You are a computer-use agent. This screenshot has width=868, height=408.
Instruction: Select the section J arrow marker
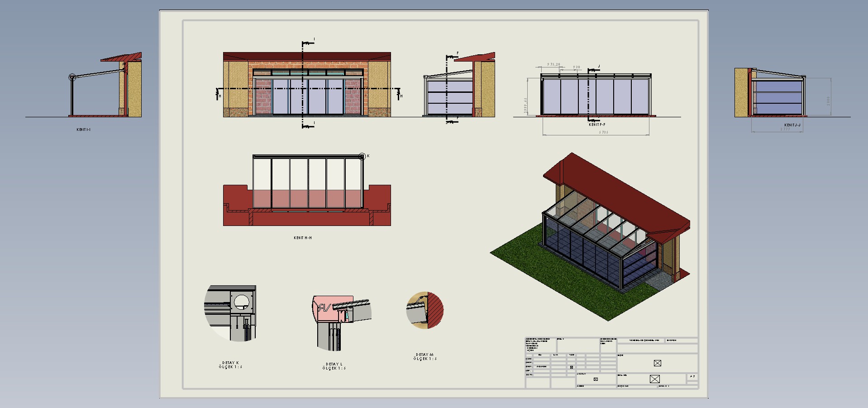click(x=593, y=69)
